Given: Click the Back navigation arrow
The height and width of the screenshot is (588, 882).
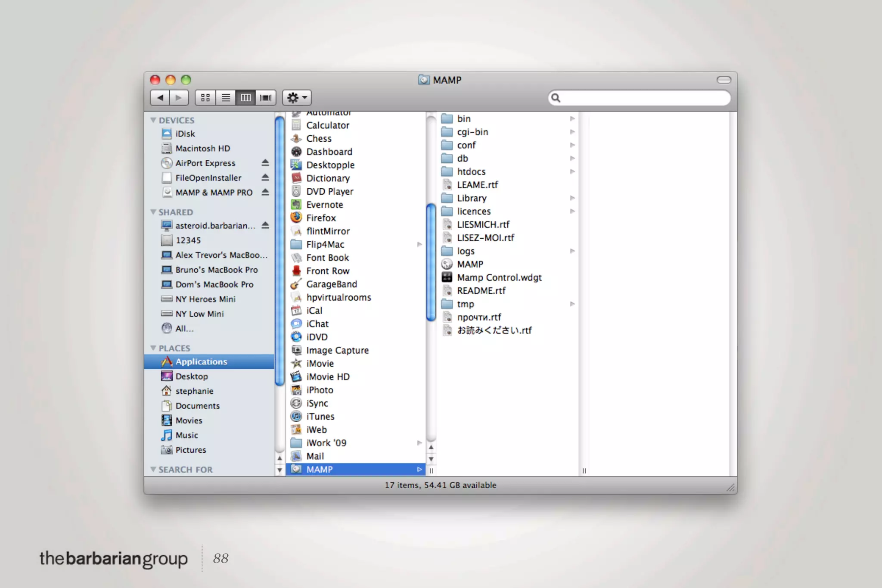Looking at the screenshot, I should [160, 98].
